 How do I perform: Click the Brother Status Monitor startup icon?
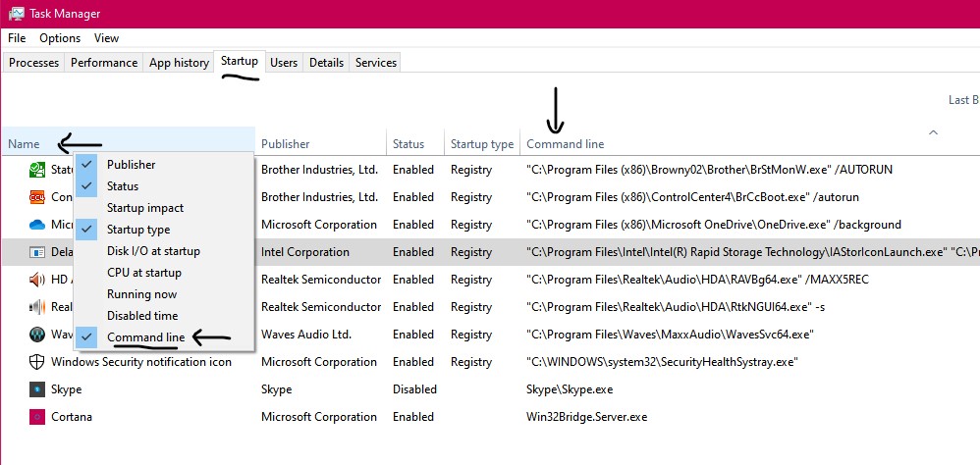point(37,170)
